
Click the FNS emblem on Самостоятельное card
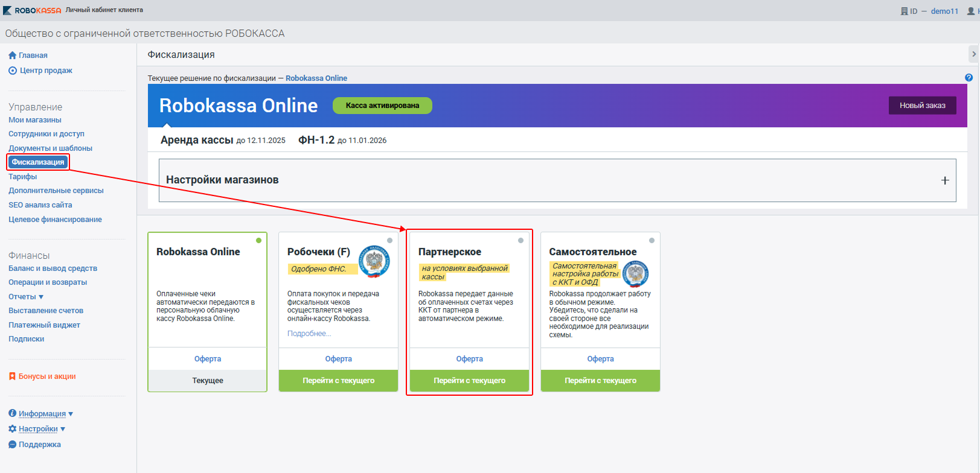(x=636, y=274)
